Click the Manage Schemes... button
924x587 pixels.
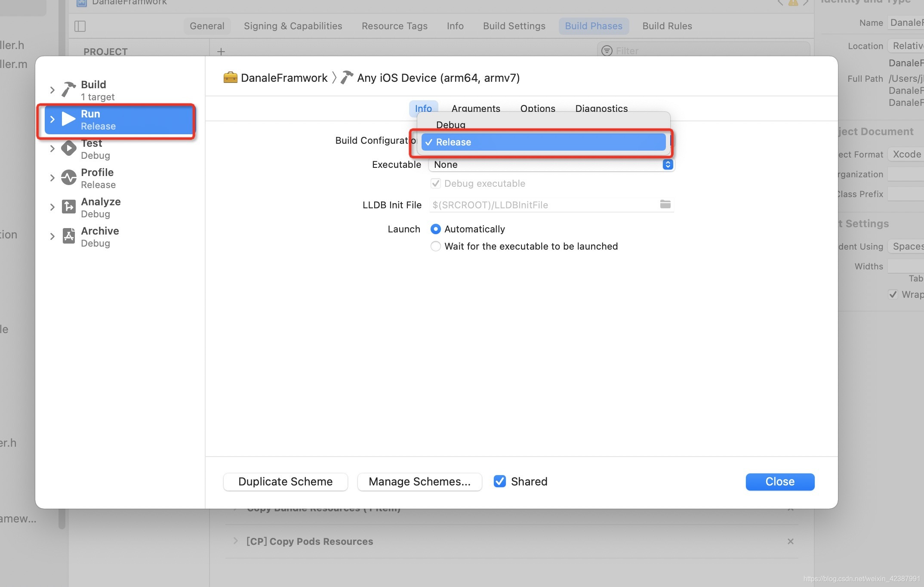click(x=419, y=482)
